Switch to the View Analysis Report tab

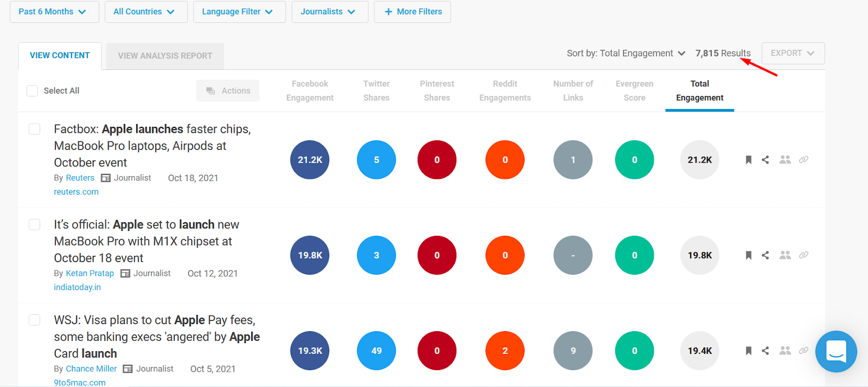165,56
